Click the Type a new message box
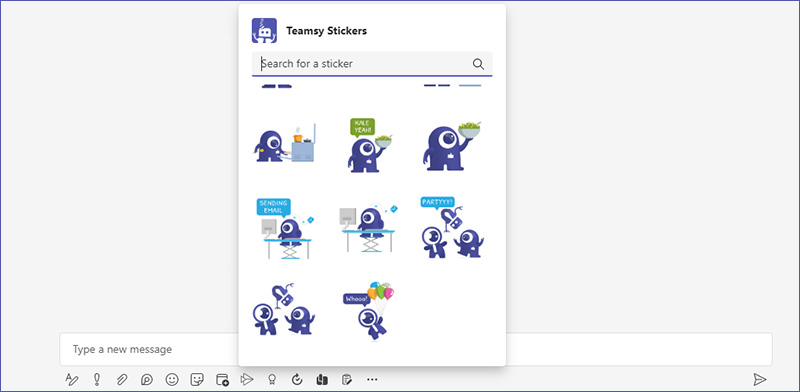The height and width of the screenshot is (392, 800). [416, 350]
